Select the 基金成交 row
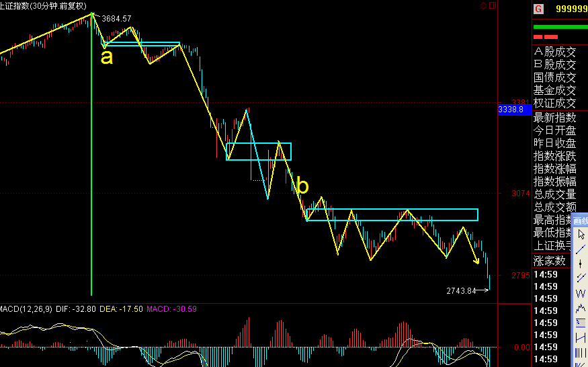 click(555, 90)
